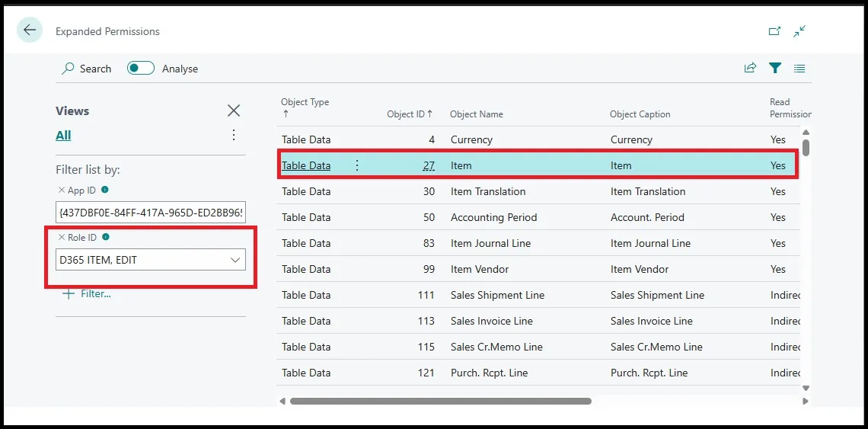Screen dimensions: 868x429
Task: Click the Share icon
Action: tap(750, 68)
